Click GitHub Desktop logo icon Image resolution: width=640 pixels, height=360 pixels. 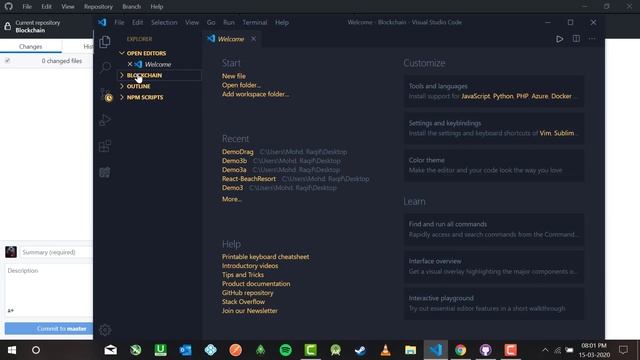pyautogui.click(x=9, y=6)
